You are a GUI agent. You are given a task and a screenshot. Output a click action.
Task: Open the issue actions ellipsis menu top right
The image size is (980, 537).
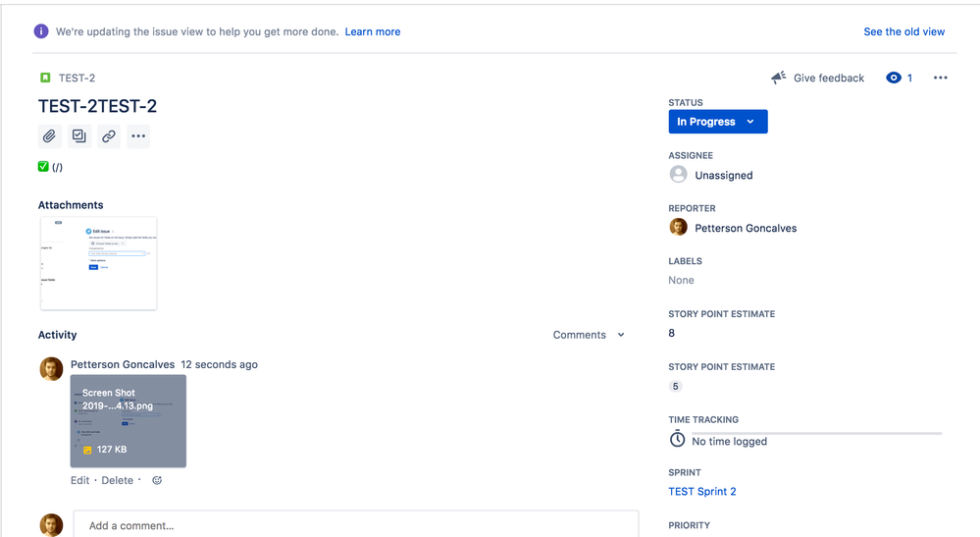pyautogui.click(x=941, y=78)
